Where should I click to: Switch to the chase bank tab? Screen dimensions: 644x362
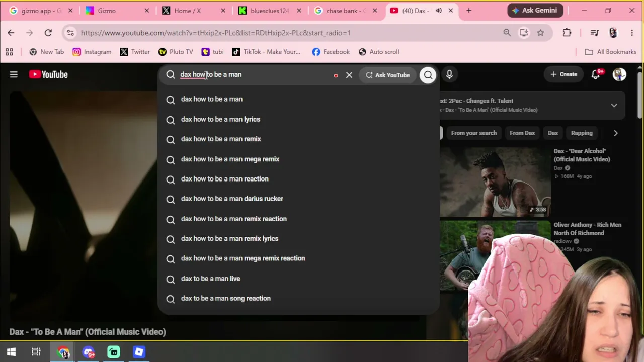(346, 10)
